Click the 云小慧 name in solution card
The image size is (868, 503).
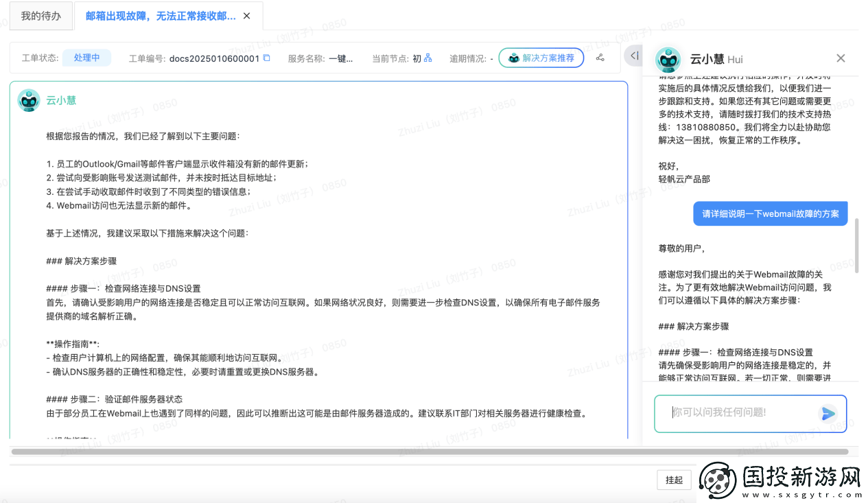click(61, 100)
